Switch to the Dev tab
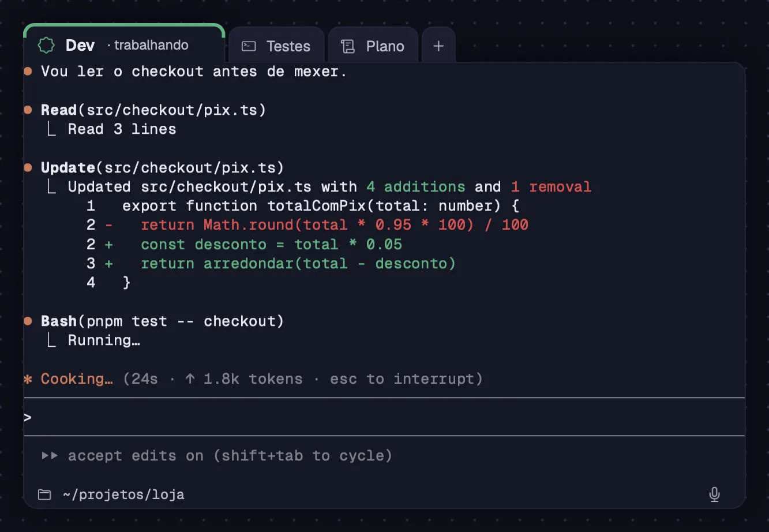769x532 pixels. [124, 44]
